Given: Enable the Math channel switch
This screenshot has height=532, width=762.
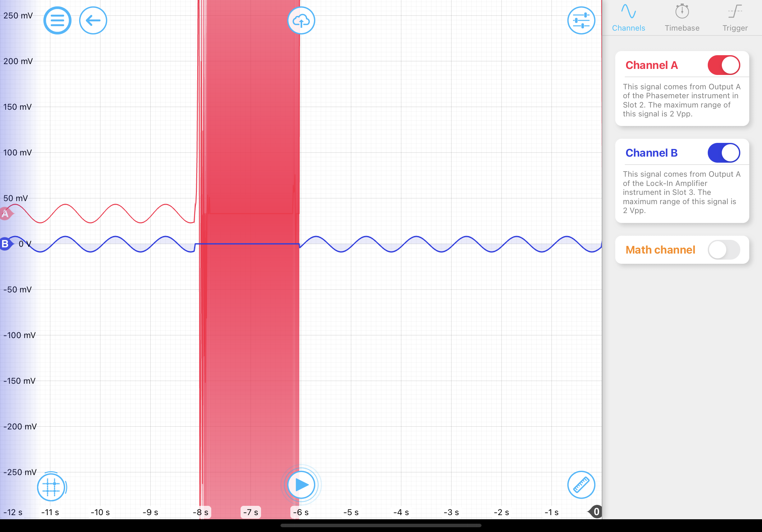Looking at the screenshot, I should (x=723, y=250).
